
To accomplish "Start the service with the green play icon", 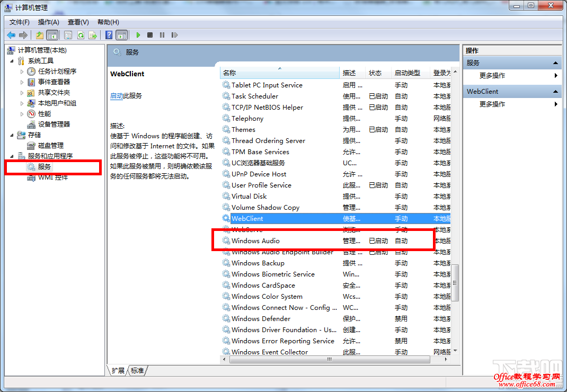I will pos(138,35).
